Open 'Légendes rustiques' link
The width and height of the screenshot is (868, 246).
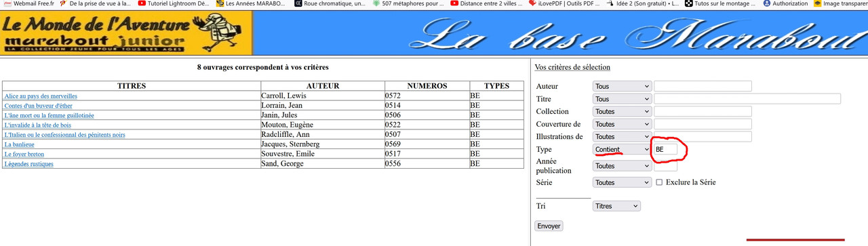click(x=28, y=164)
